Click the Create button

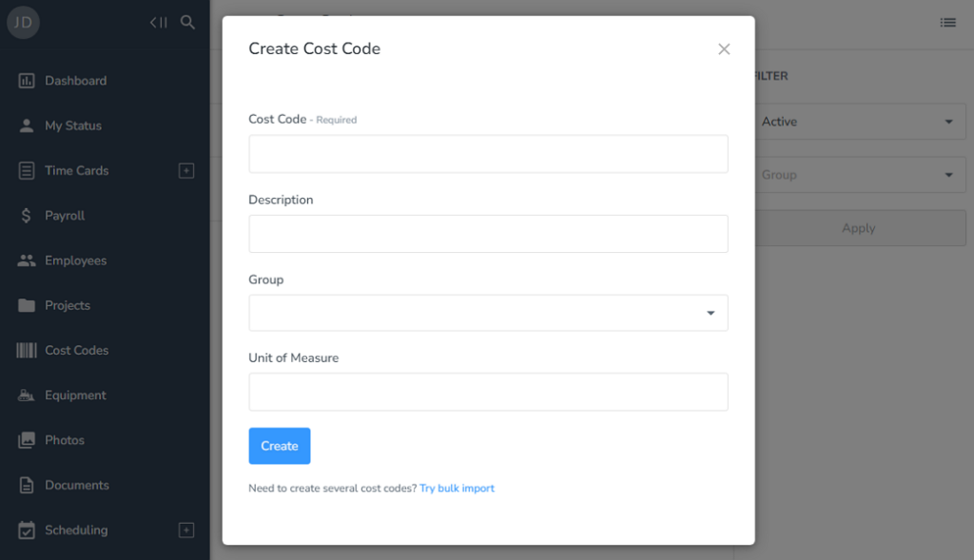tap(279, 445)
